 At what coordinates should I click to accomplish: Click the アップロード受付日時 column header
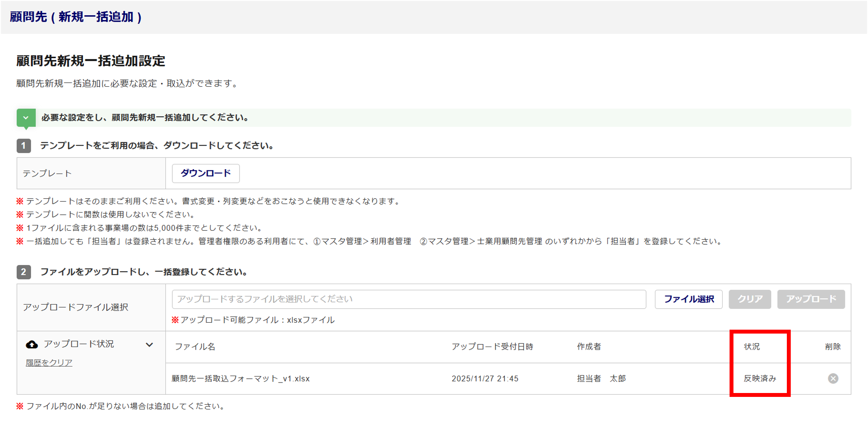[x=492, y=347]
